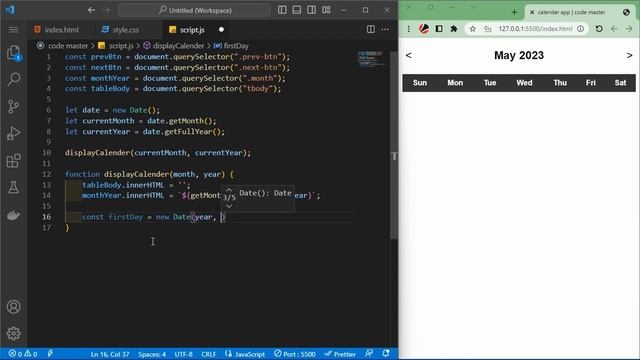Open the Run and Debug view

point(13,133)
